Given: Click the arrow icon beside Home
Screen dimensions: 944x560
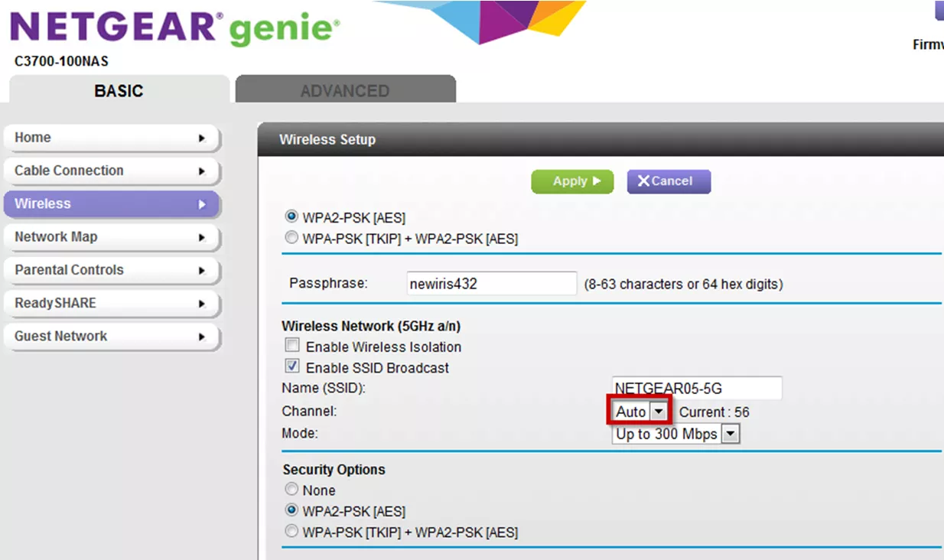Looking at the screenshot, I should (x=202, y=138).
